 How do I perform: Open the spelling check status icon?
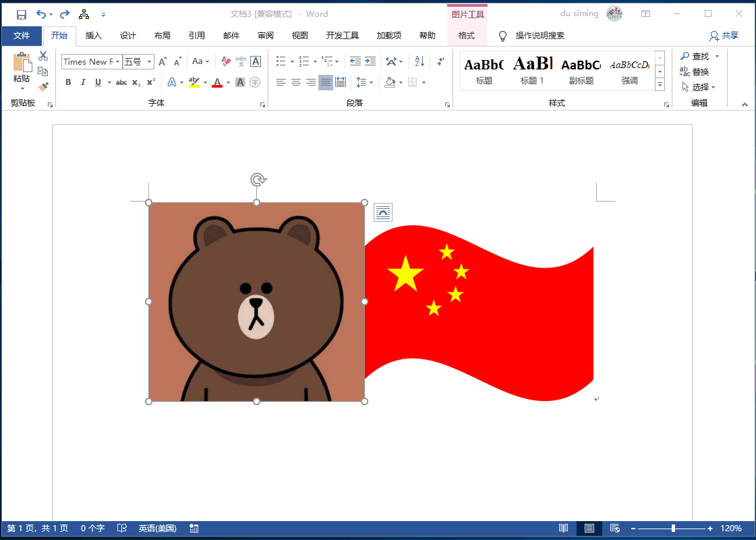pyautogui.click(x=122, y=529)
